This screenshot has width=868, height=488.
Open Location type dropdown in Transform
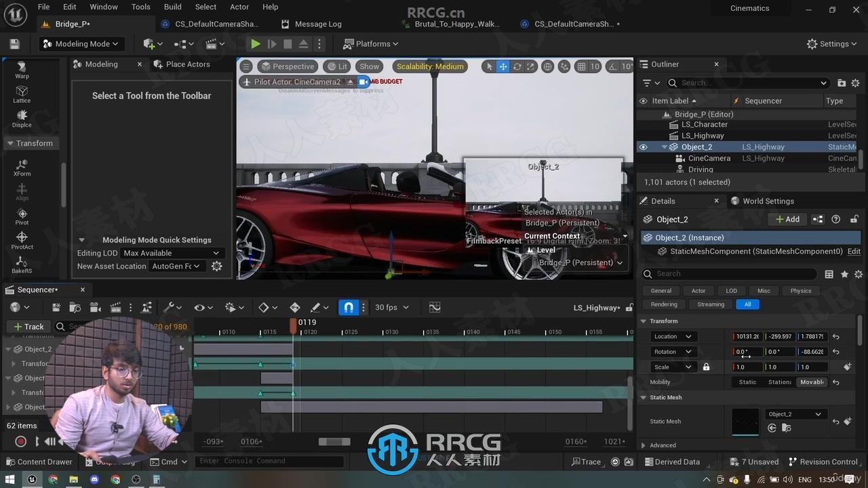(x=673, y=337)
